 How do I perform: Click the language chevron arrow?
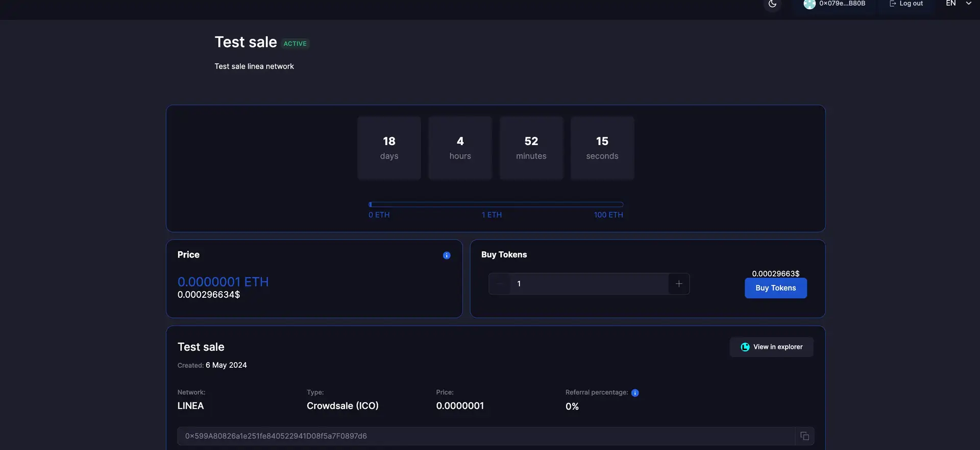[968, 4]
